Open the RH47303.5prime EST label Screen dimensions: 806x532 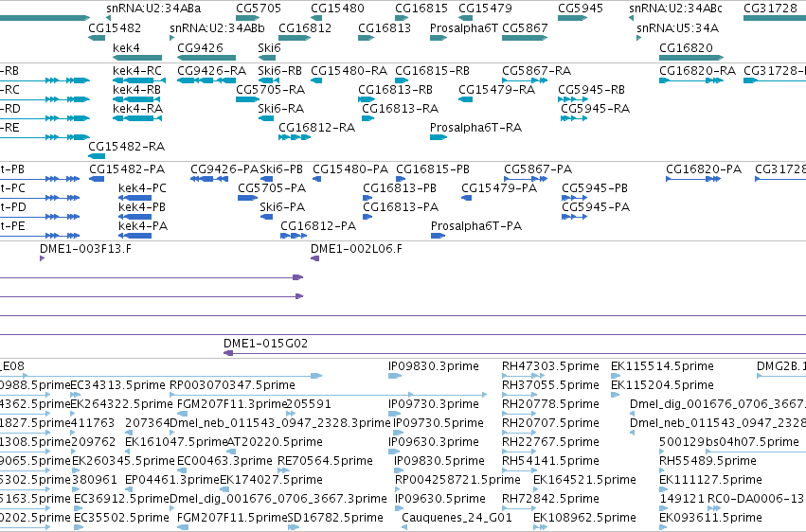(550, 366)
